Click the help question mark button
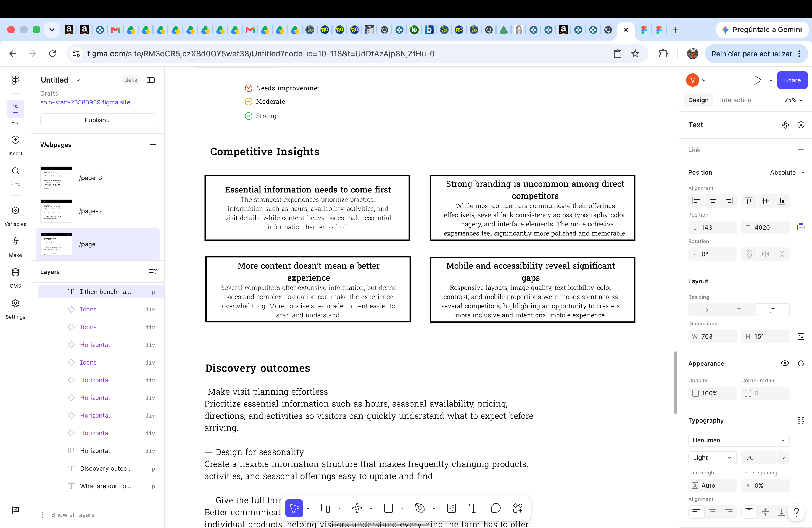 click(x=796, y=512)
